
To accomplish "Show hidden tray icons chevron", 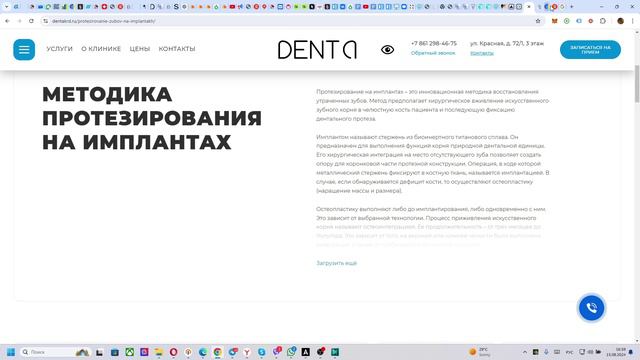I will 525,352.
